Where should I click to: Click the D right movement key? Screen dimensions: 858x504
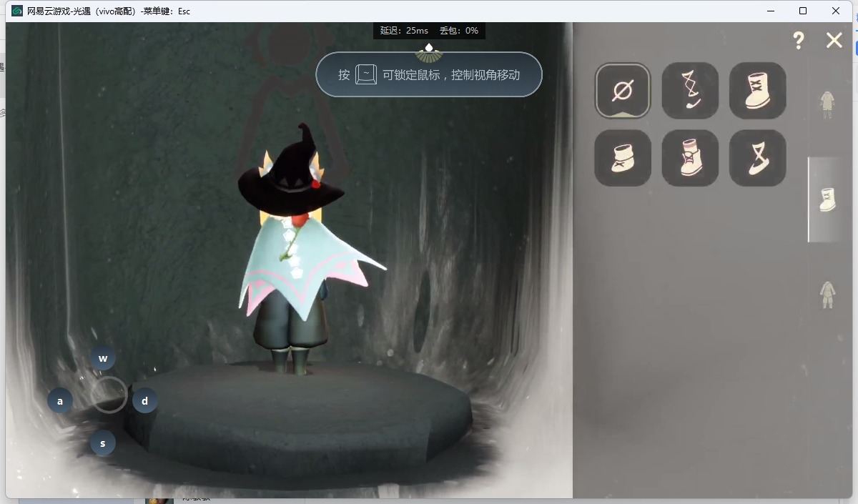[145, 401]
